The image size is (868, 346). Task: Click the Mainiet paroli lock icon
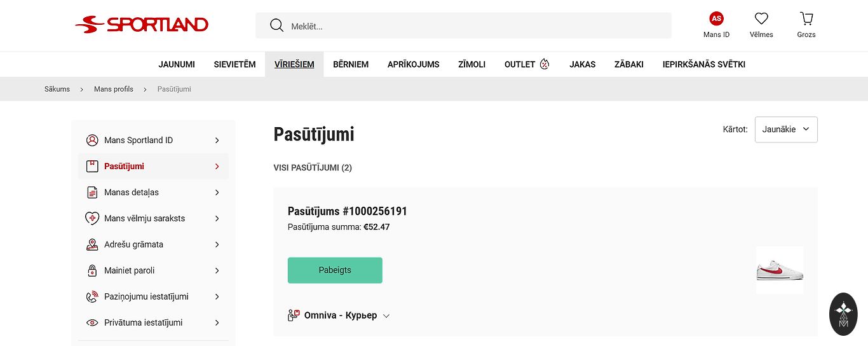tap(92, 270)
